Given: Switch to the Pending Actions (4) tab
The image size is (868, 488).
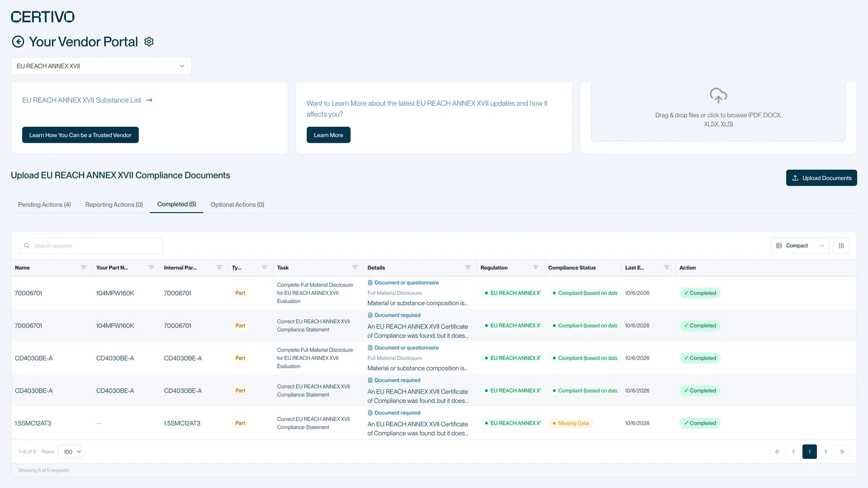Looking at the screenshot, I should (x=44, y=204).
